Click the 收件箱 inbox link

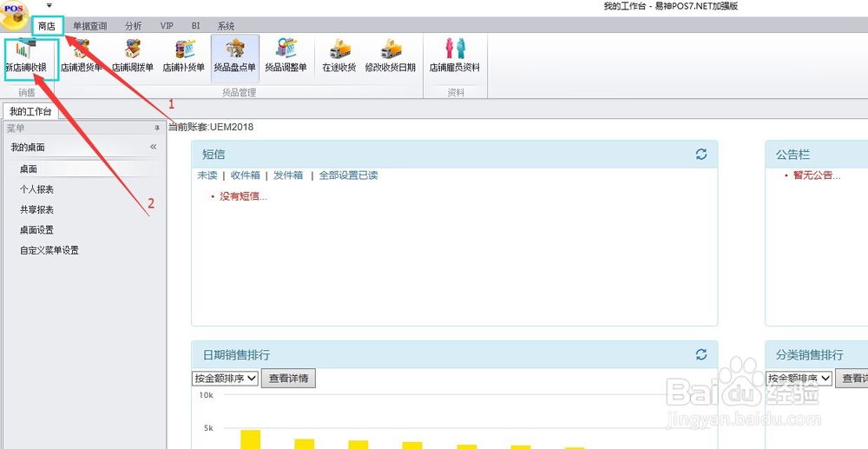[246, 175]
